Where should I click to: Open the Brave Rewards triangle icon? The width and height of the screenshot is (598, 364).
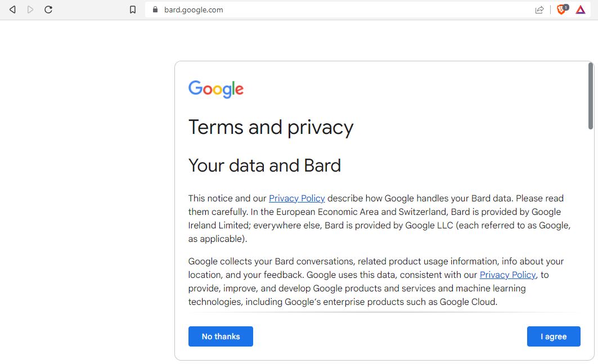coord(580,10)
